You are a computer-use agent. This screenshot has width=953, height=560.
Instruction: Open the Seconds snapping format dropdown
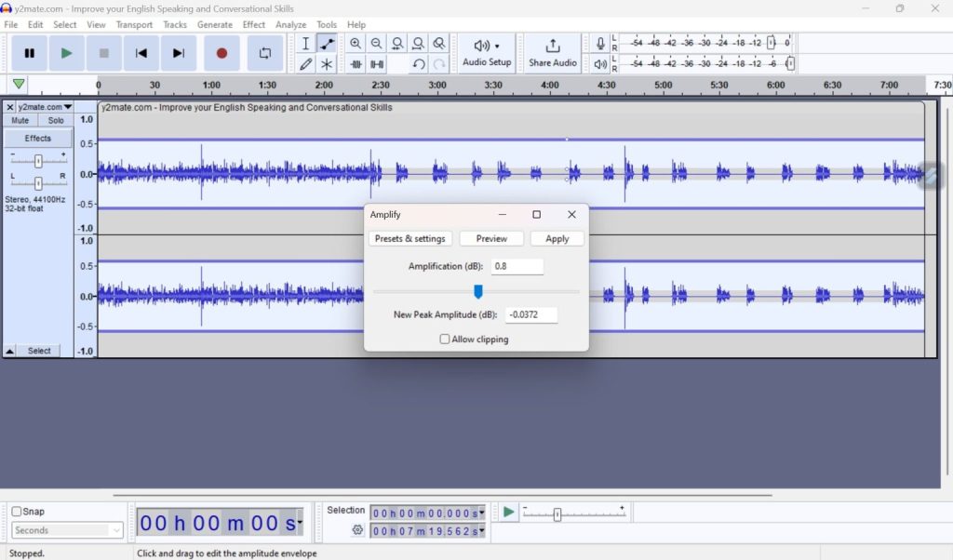coord(65,530)
